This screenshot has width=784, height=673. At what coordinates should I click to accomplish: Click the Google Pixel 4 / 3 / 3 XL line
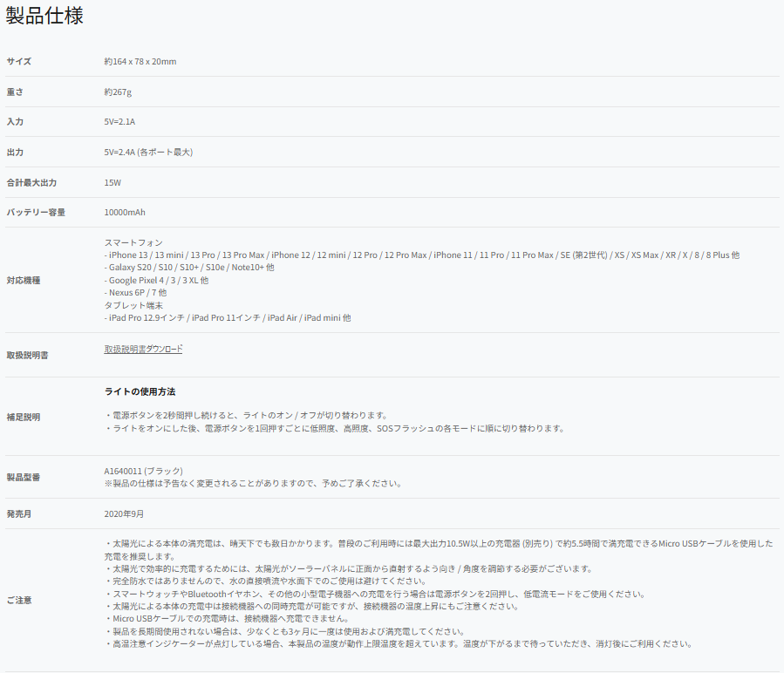156,281
